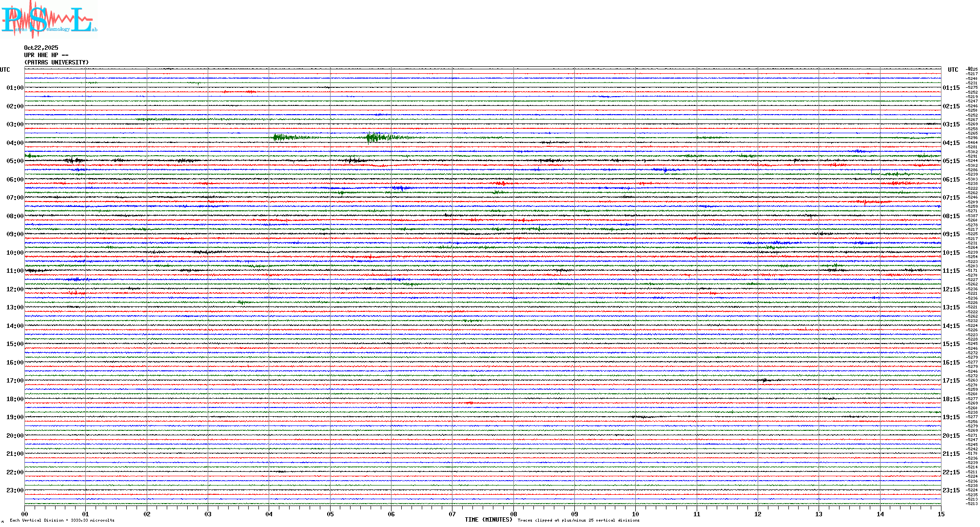Click the 21:15 time label on right
The height and width of the screenshot is (527, 980).
[x=951, y=454]
